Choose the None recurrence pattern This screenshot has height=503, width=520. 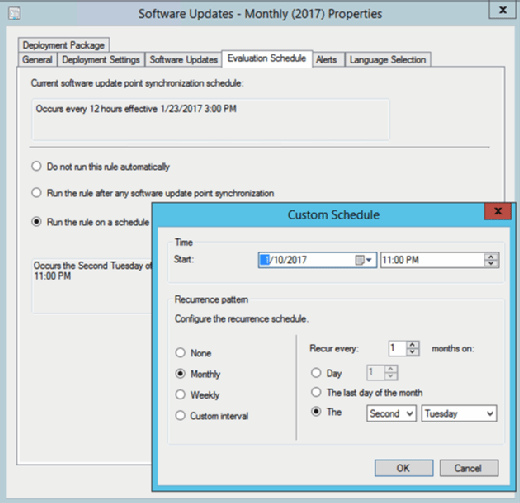pyautogui.click(x=193, y=353)
